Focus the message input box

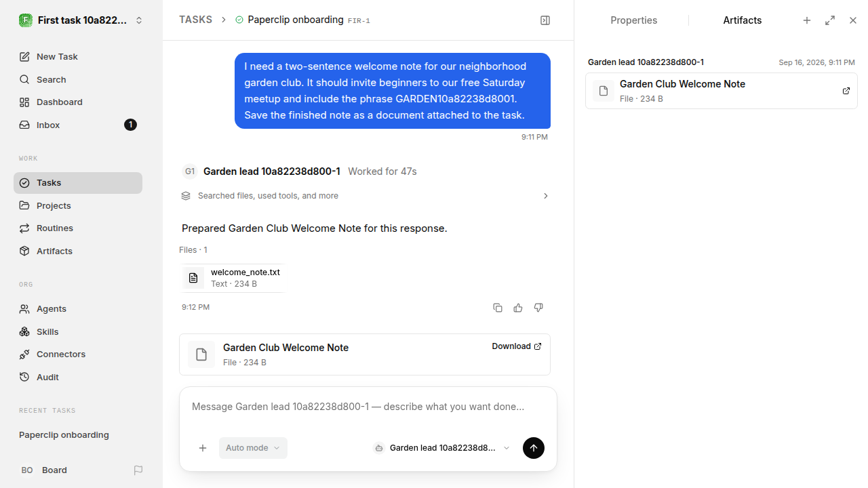[x=368, y=407]
